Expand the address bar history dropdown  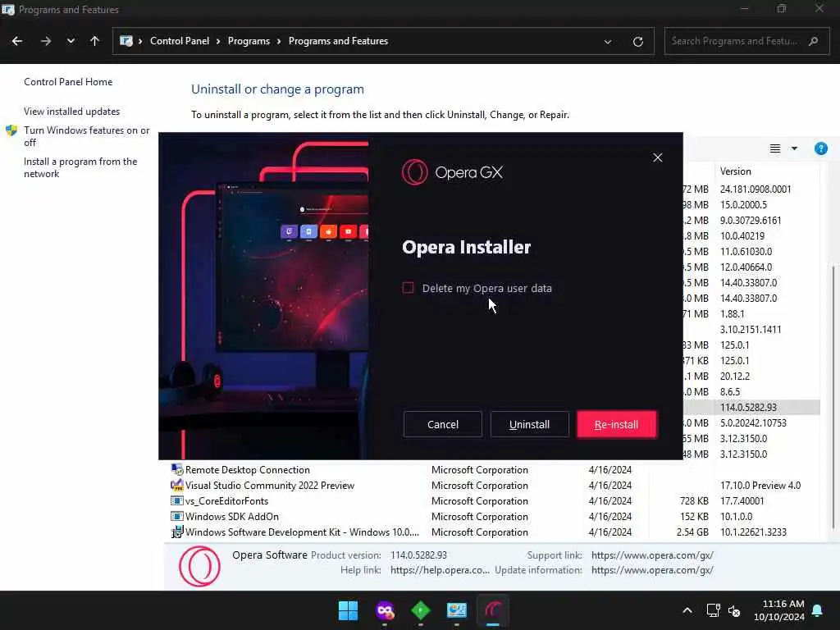click(x=608, y=42)
